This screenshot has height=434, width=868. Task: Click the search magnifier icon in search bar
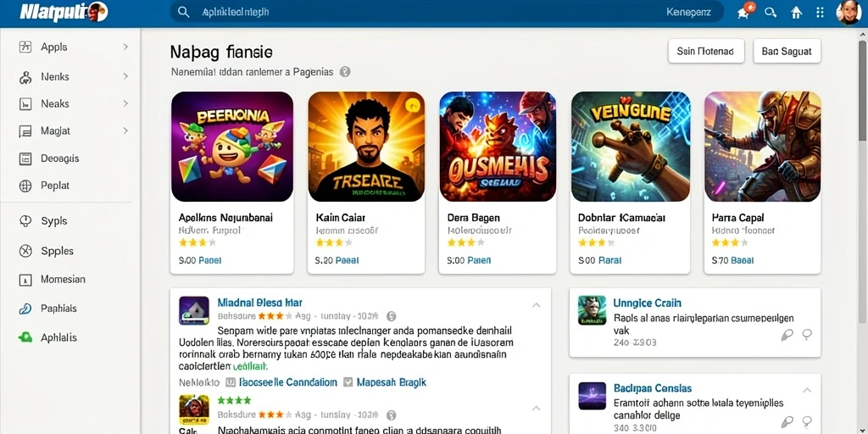coord(183,12)
